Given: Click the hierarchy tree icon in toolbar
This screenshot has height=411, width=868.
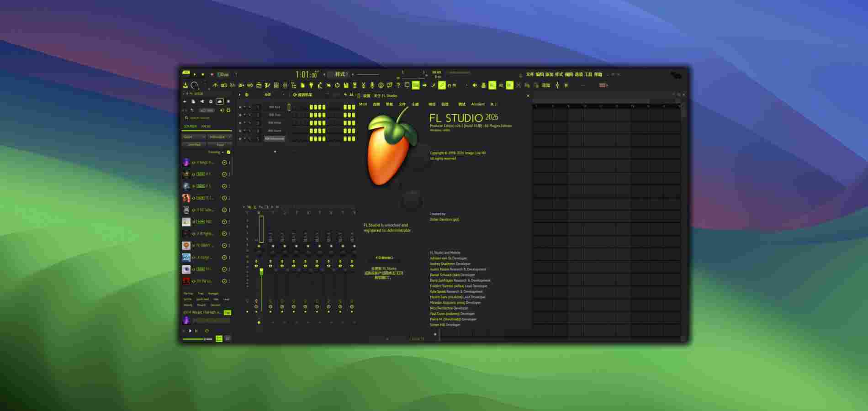Looking at the screenshot, I should [x=293, y=85].
